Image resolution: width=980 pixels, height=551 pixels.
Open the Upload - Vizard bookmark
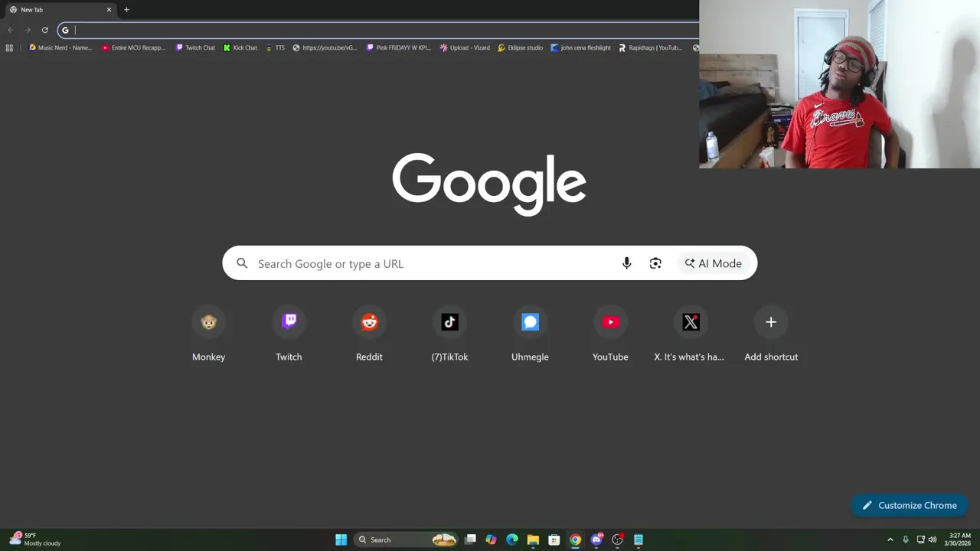click(x=465, y=47)
